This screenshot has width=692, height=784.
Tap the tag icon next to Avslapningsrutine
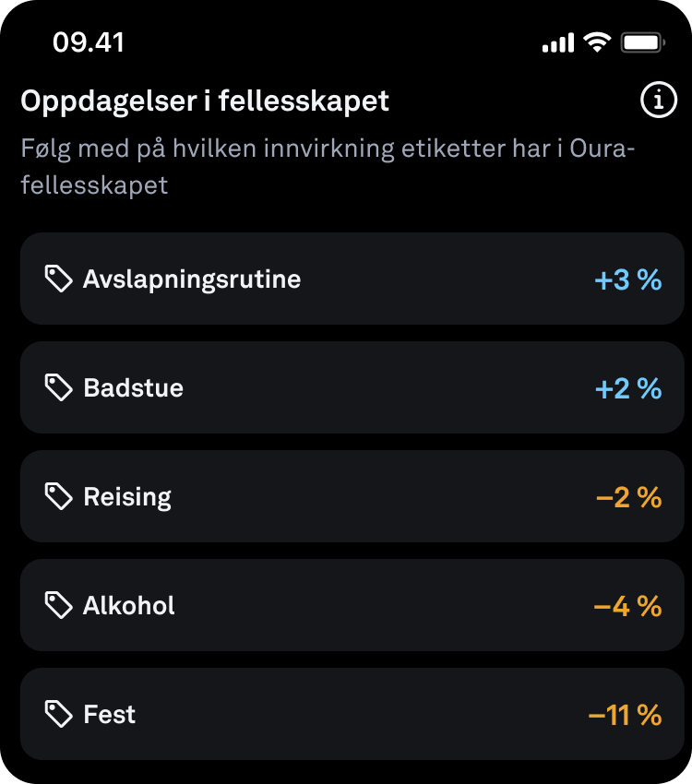click(58, 279)
